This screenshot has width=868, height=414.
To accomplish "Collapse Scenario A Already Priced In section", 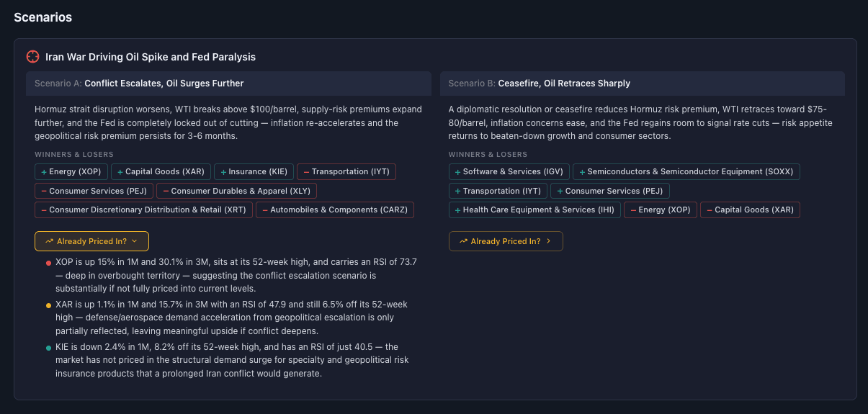I will tap(91, 241).
